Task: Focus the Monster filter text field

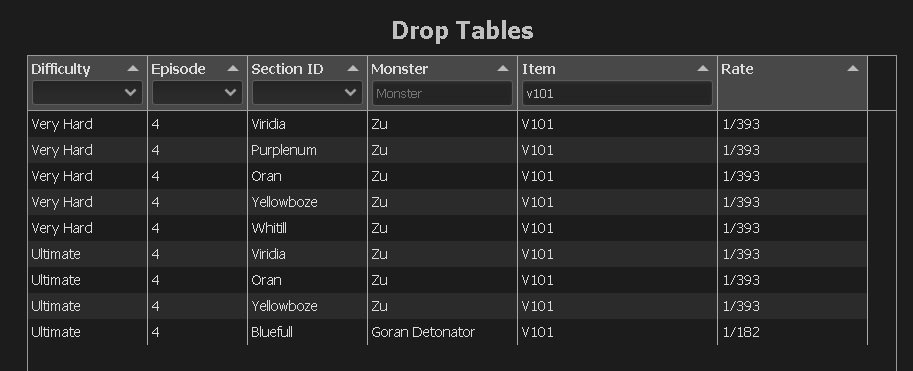Action: click(443, 93)
